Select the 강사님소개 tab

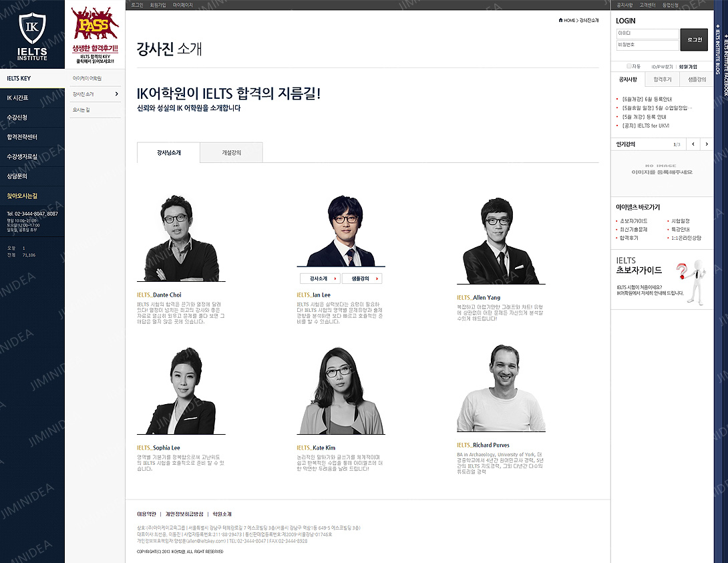[x=168, y=152]
